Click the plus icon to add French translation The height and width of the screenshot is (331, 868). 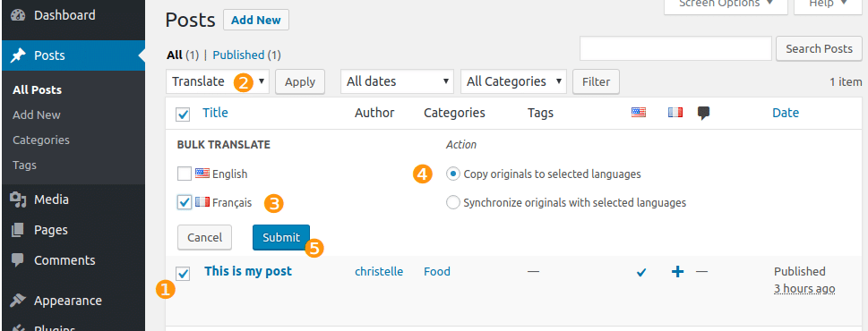tap(677, 271)
